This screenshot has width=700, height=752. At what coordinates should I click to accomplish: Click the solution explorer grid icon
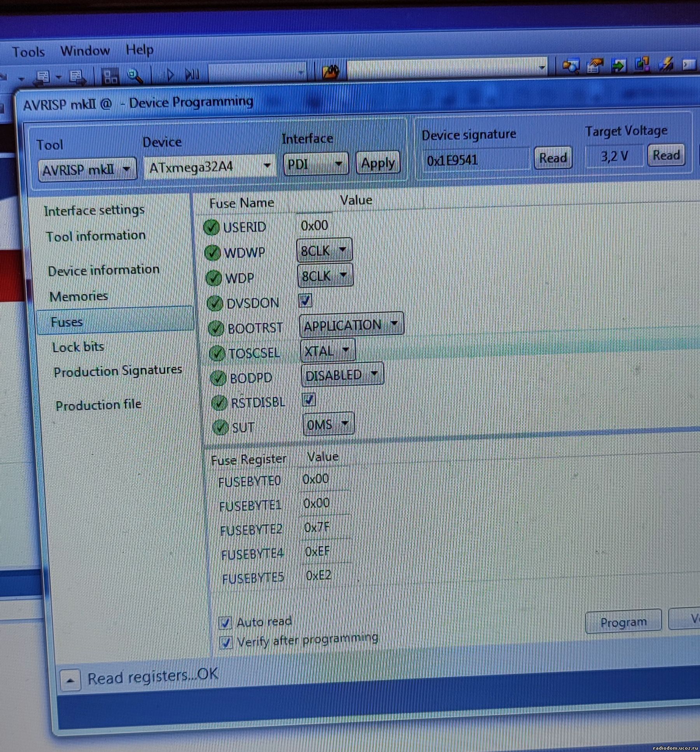(110, 76)
